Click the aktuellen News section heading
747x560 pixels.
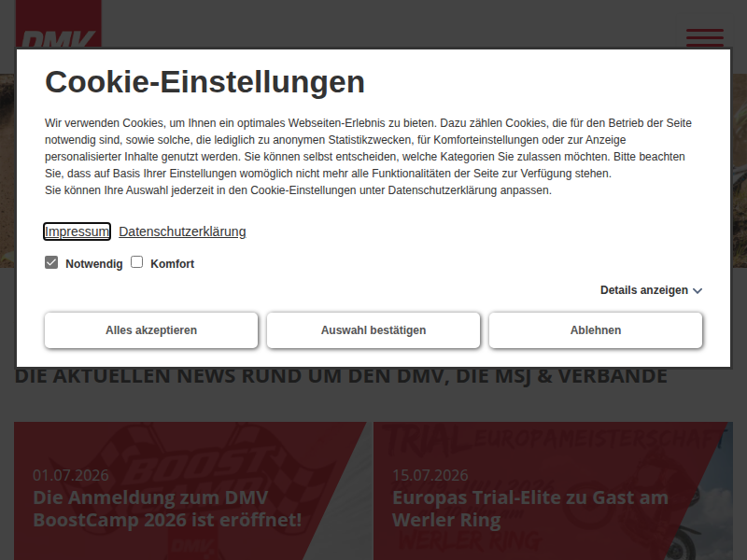click(x=341, y=376)
